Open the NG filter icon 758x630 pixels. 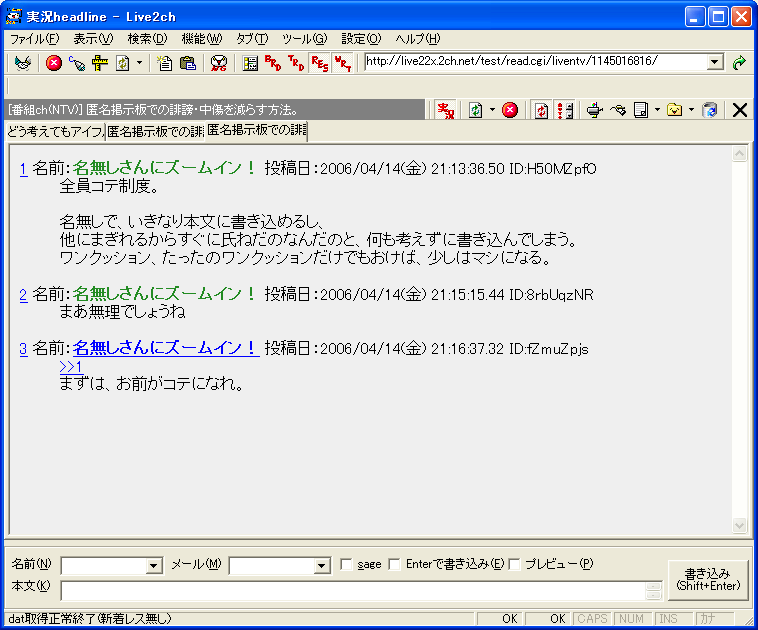219,63
